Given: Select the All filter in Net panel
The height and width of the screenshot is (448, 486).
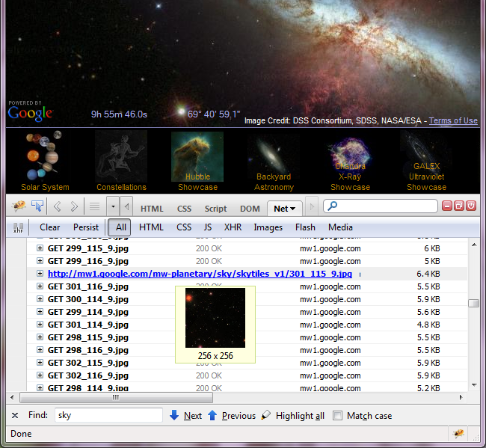Looking at the screenshot, I should click(120, 227).
